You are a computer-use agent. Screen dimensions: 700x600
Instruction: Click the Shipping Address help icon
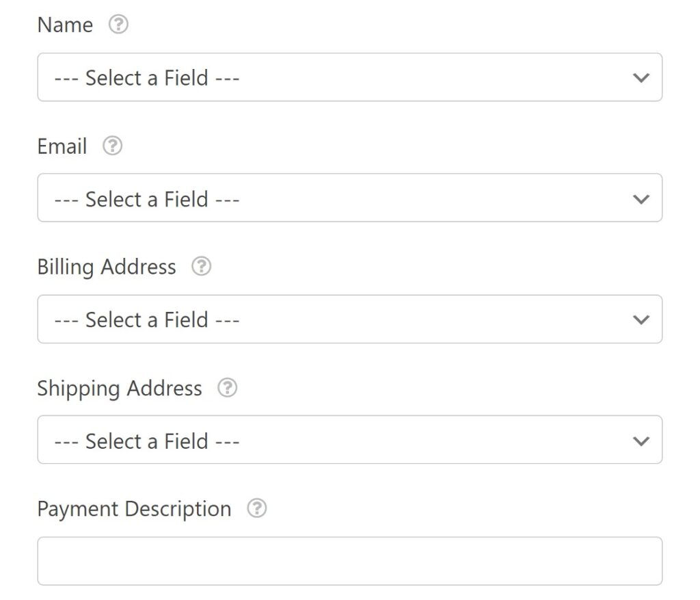226,388
